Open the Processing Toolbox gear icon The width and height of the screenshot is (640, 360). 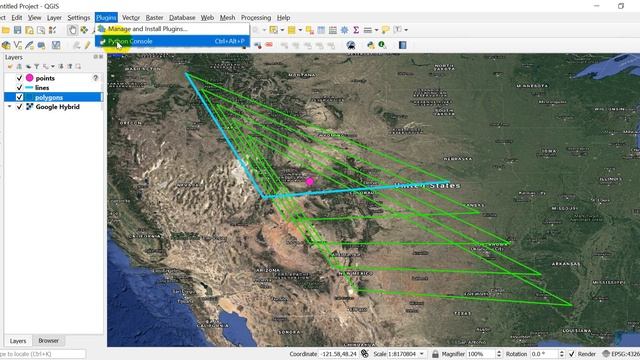[x=344, y=30]
